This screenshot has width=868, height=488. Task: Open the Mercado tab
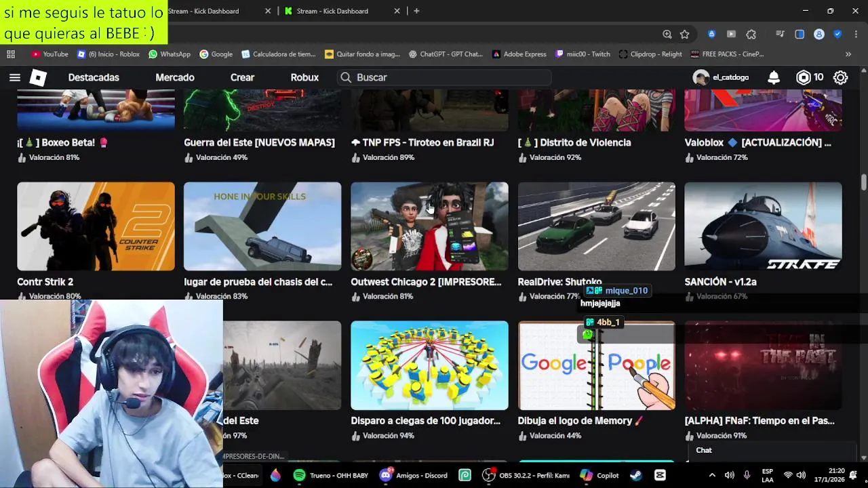[175, 77]
